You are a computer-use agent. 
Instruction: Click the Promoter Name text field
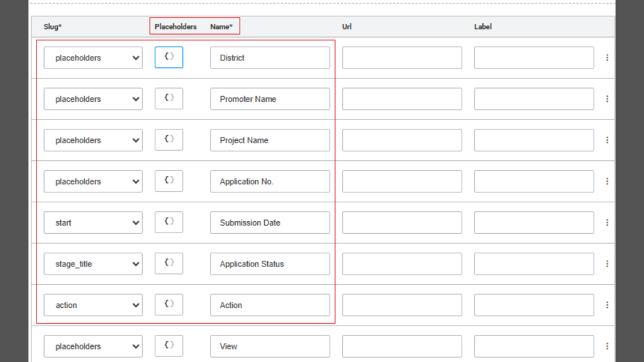pos(270,99)
